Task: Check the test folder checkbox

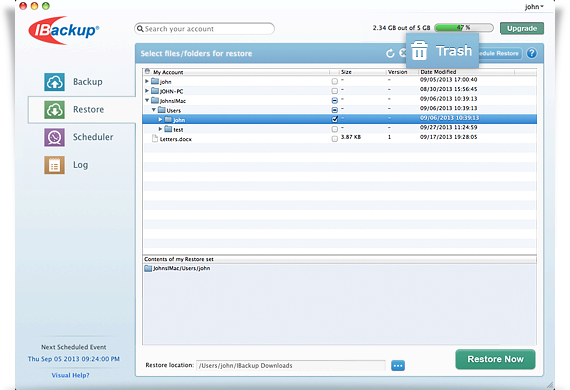Action: pyautogui.click(x=334, y=129)
